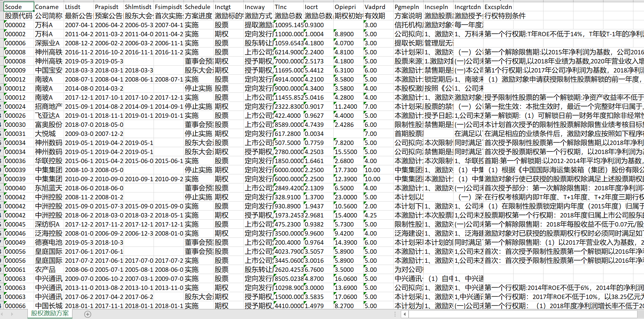Click the Iocrt value 9.9600
The height and width of the screenshot is (319, 644).
[318, 233]
